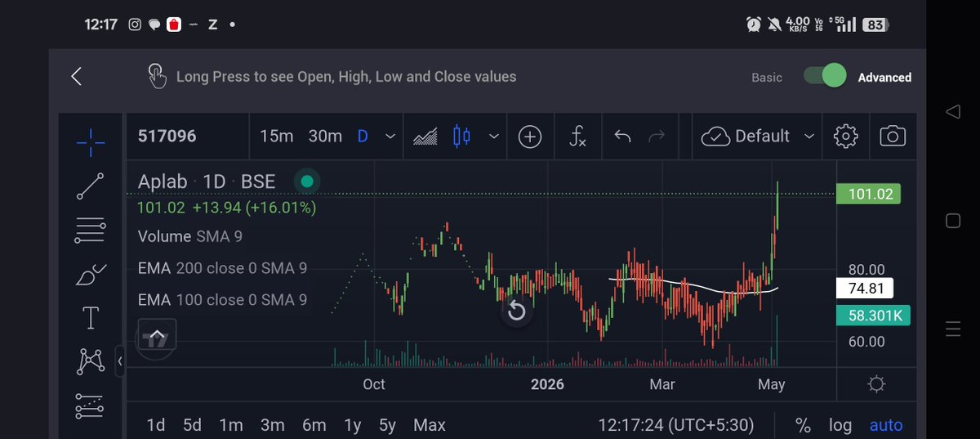Set range to 1y
The width and height of the screenshot is (980, 439).
tap(353, 425)
